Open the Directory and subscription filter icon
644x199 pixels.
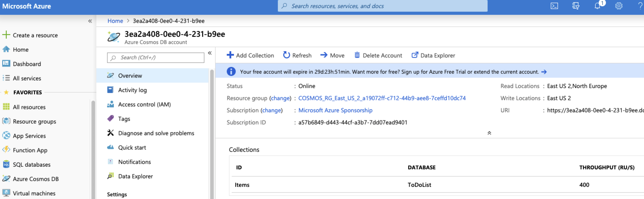575,6
